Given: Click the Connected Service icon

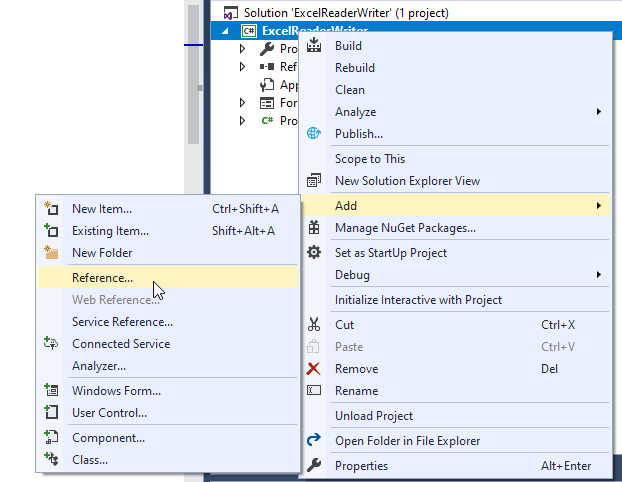Looking at the screenshot, I should 51,343.
